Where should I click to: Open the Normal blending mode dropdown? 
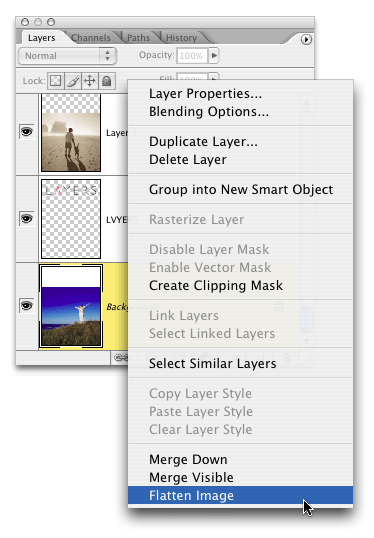click(x=67, y=56)
